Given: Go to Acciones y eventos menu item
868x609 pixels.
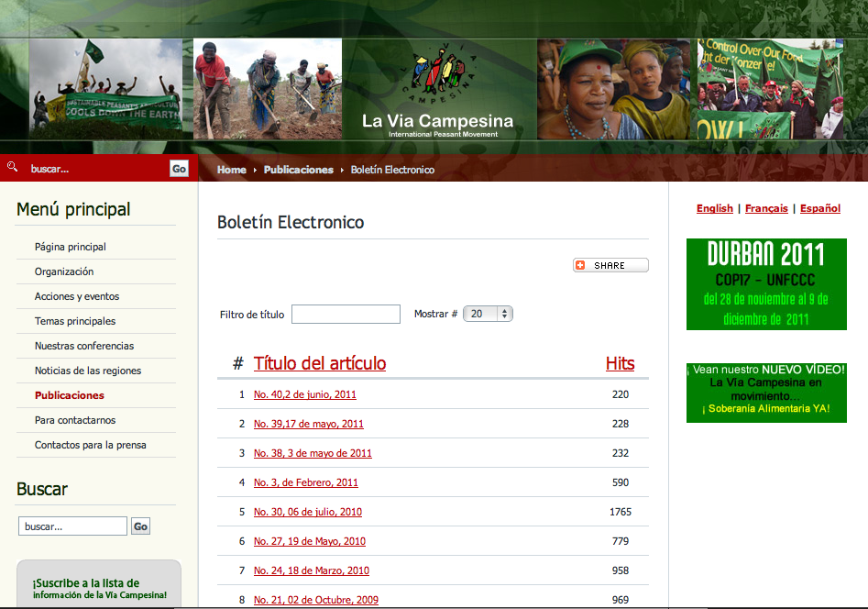Looking at the screenshot, I should pos(77,296).
